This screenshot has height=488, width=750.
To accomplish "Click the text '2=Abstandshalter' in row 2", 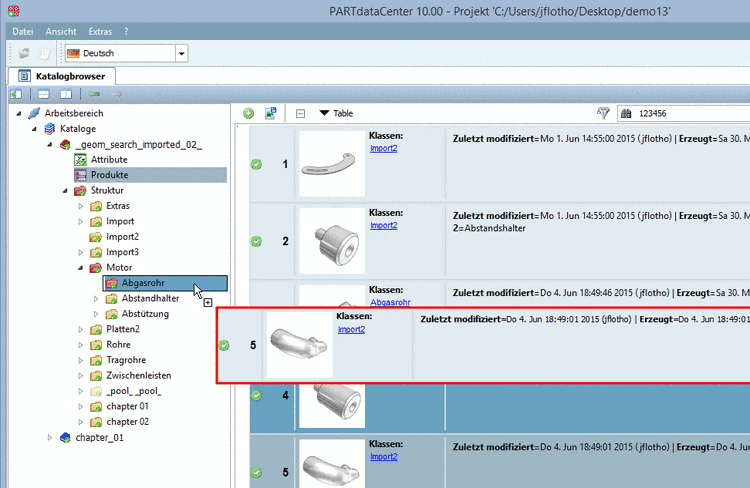I will 489,228.
